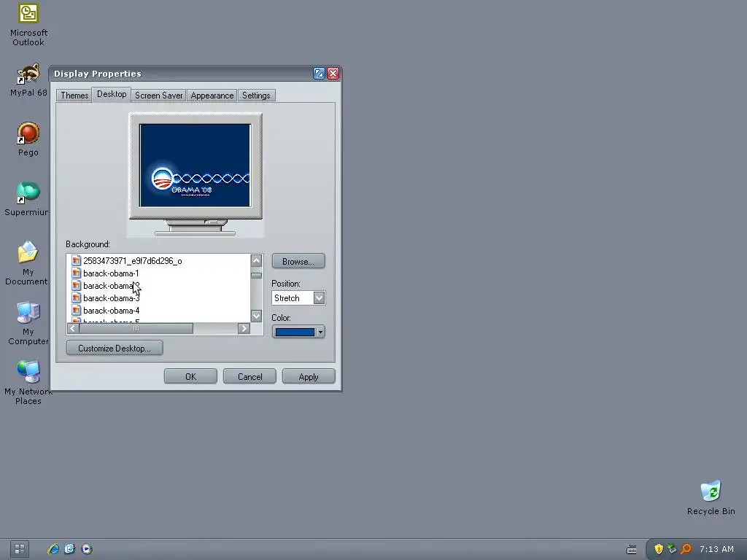This screenshot has height=560, width=747.
Task: Click the monitor wallpaper preview image
Action: click(x=195, y=166)
